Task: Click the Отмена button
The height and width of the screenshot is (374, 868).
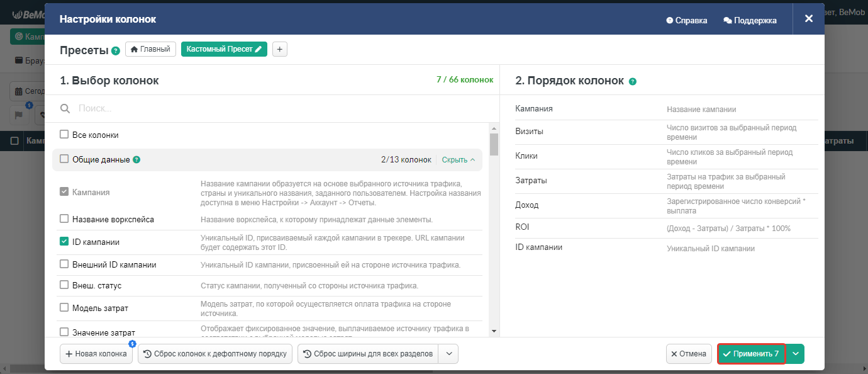Action: [x=689, y=354]
